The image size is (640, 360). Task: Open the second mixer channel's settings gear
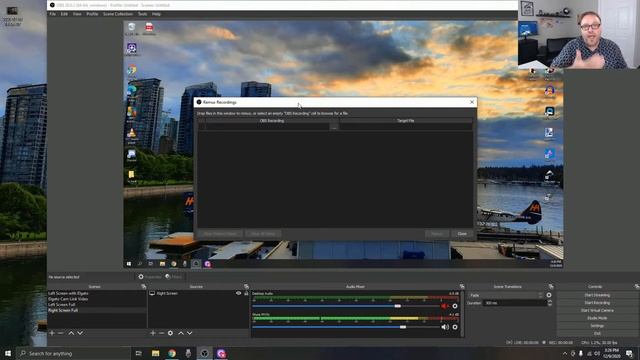click(x=455, y=327)
